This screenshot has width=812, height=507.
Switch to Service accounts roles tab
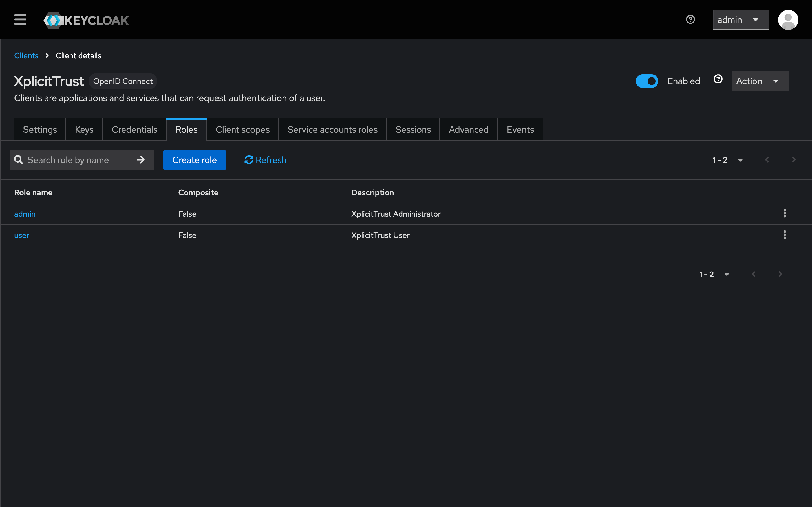(x=332, y=130)
